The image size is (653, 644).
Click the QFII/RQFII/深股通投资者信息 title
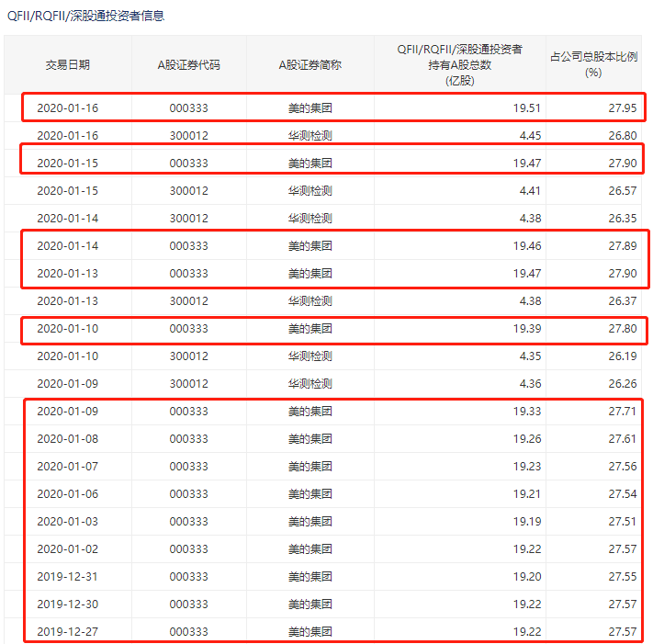point(85,16)
